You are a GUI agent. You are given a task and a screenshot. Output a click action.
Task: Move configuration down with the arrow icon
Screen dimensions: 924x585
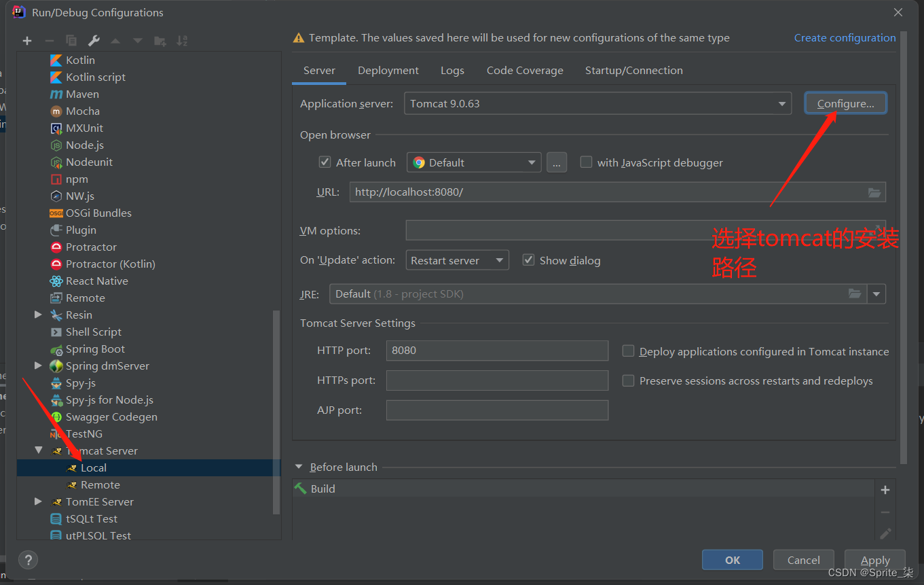pyautogui.click(x=138, y=41)
